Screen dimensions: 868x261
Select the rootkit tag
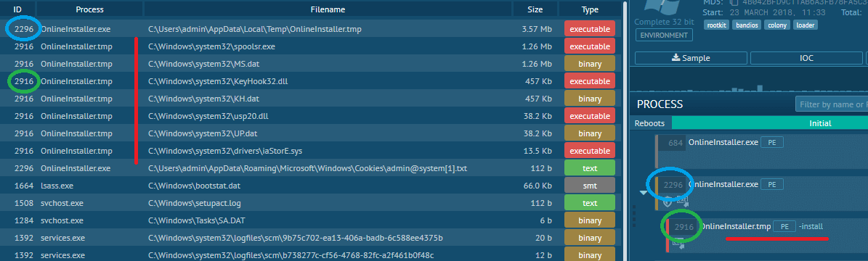tap(716, 25)
